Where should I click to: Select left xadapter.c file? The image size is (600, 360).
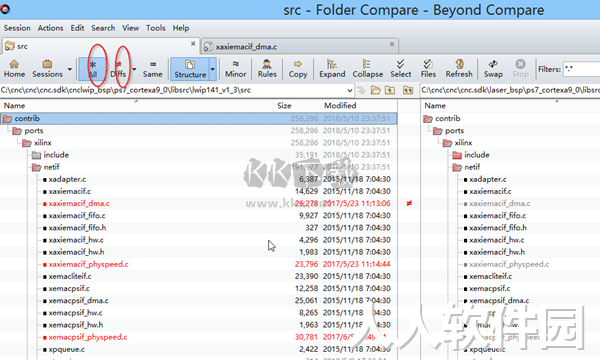[67, 179]
